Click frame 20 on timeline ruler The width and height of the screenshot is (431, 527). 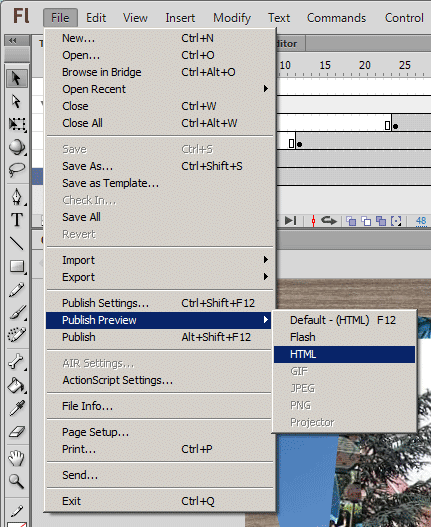[x=365, y=65]
